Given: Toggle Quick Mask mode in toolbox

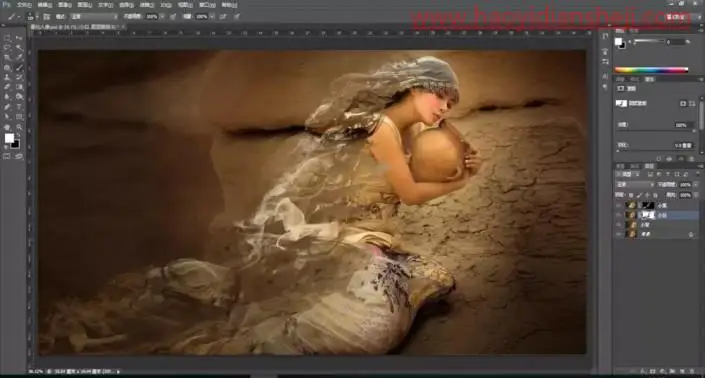Looking at the screenshot, I should coord(7,156).
